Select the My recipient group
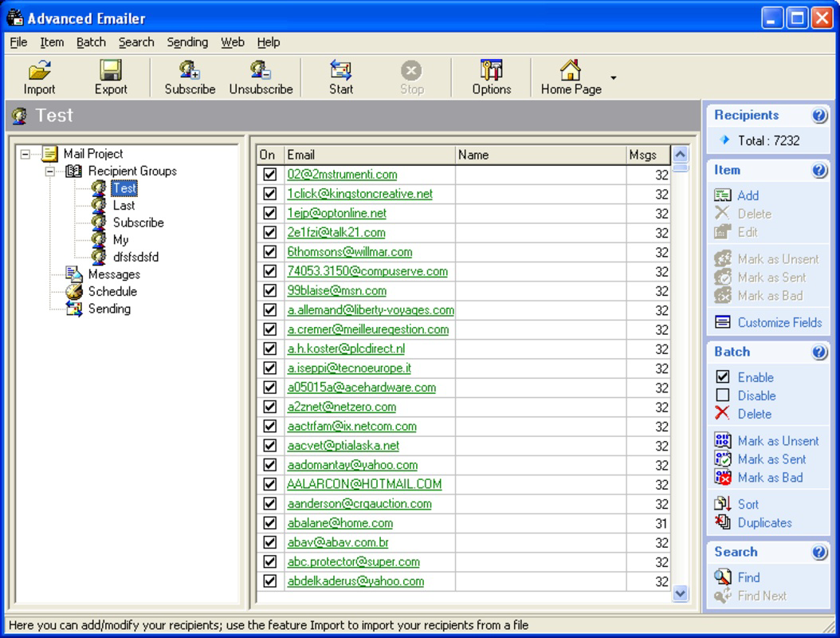The height and width of the screenshot is (638, 840). click(x=120, y=240)
